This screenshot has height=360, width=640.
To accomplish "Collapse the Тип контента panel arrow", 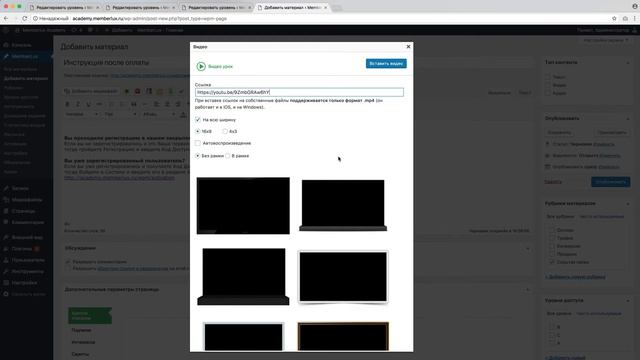I will [628, 63].
